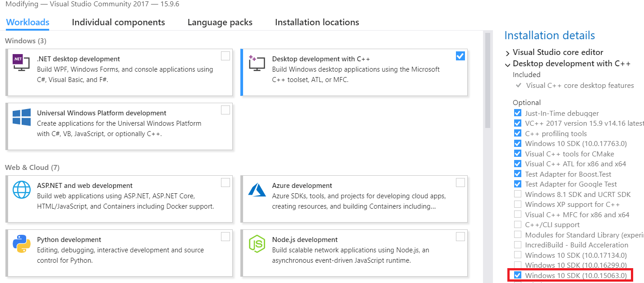Select the Workloads tab

tap(28, 22)
